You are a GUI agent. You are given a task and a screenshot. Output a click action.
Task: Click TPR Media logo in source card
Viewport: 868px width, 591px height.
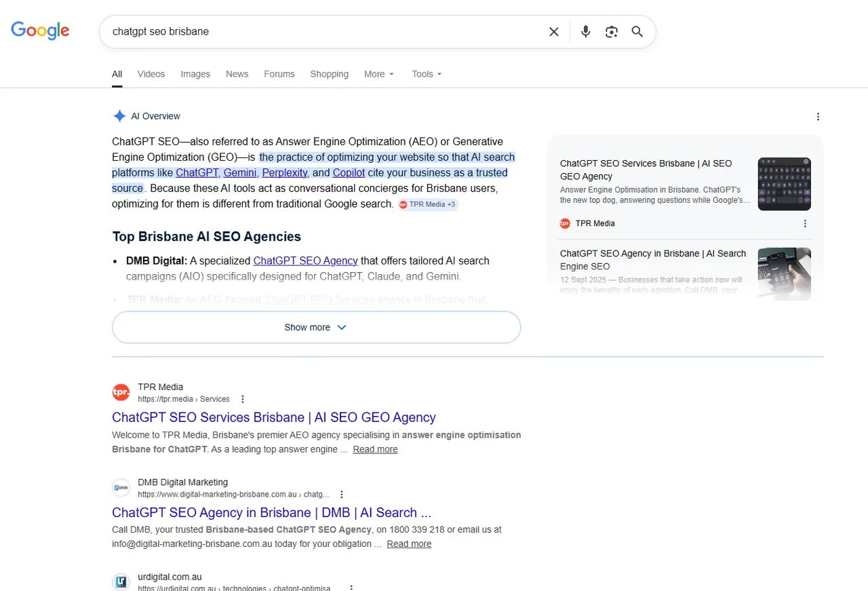565,223
